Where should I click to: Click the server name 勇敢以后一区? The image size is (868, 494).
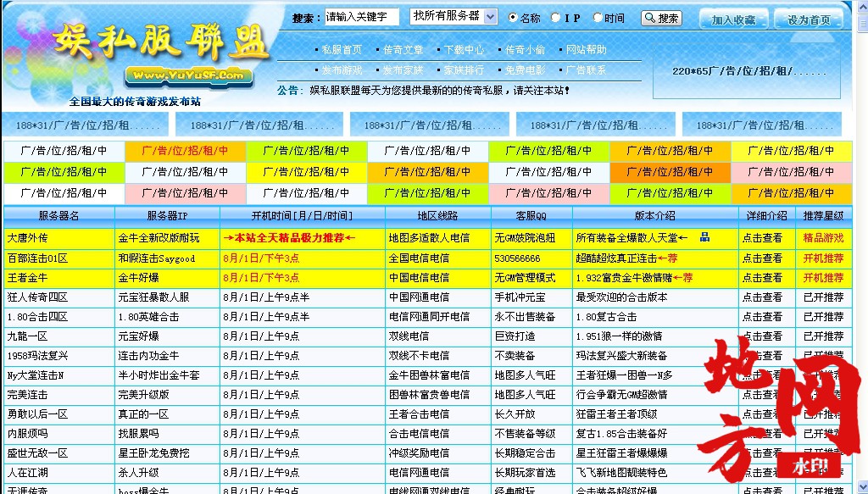pos(37,414)
